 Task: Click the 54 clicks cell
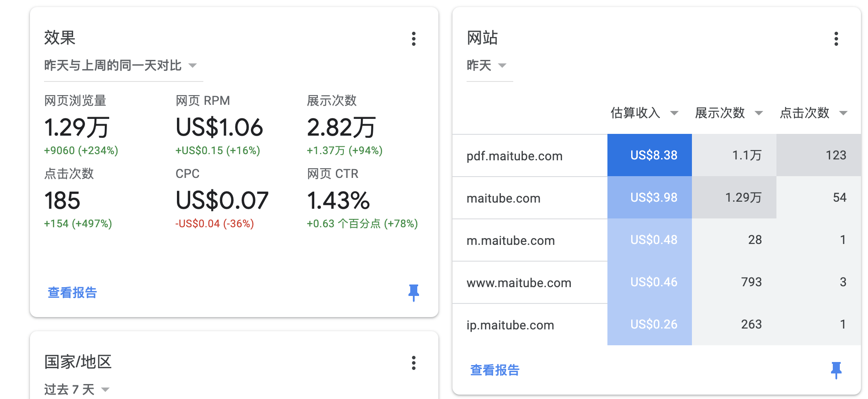[x=819, y=197]
